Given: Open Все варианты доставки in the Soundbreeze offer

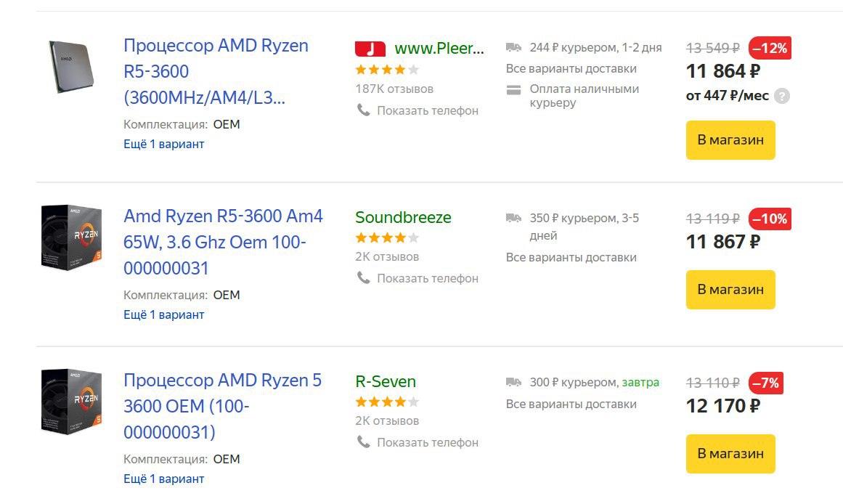Looking at the screenshot, I should pos(571,258).
